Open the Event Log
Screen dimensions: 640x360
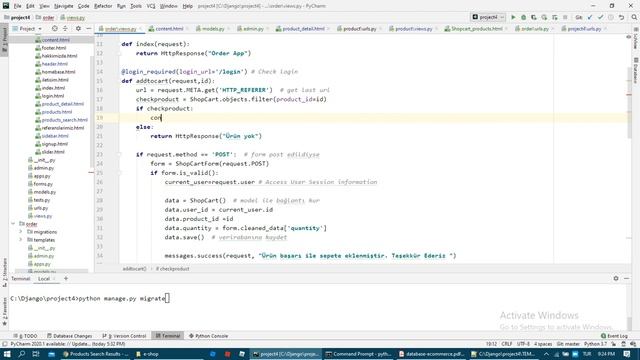(x=614, y=336)
